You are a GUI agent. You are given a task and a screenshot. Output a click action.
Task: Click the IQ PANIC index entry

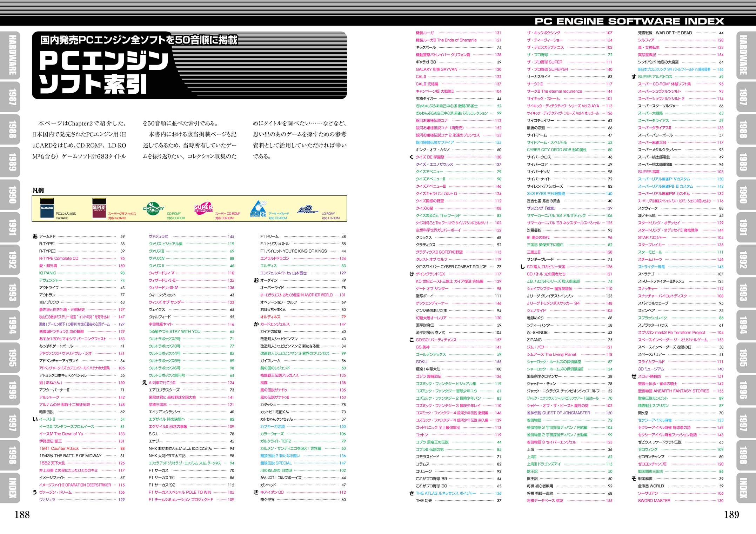[x=47, y=273]
